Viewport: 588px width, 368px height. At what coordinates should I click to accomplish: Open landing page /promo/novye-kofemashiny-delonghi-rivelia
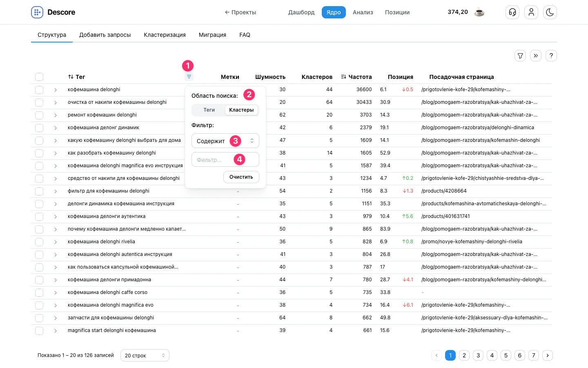coord(472,242)
